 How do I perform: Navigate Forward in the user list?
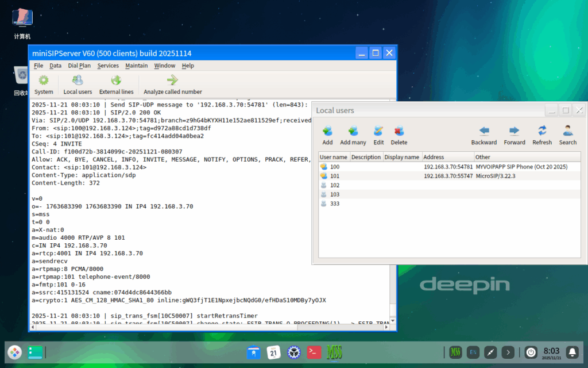click(x=514, y=133)
